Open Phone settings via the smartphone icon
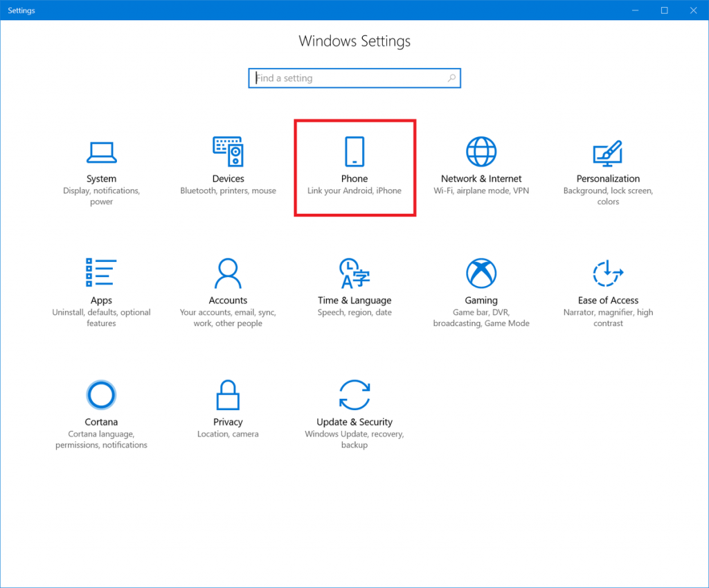Image resolution: width=709 pixels, height=588 pixels. tap(354, 151)
